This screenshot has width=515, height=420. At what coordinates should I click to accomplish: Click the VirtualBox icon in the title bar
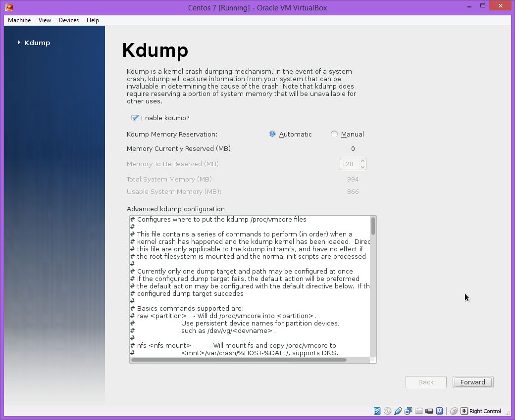(x=9, y=7)
